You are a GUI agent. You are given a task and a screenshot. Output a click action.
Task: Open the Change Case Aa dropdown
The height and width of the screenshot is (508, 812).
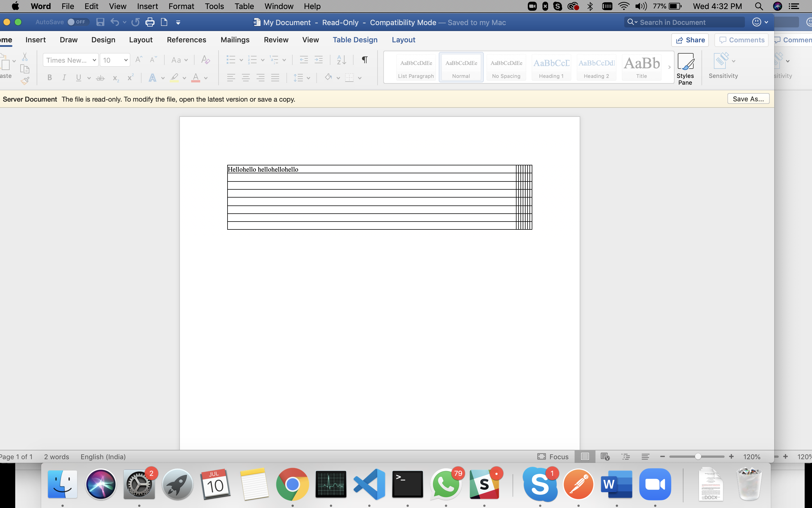(180, 60)
